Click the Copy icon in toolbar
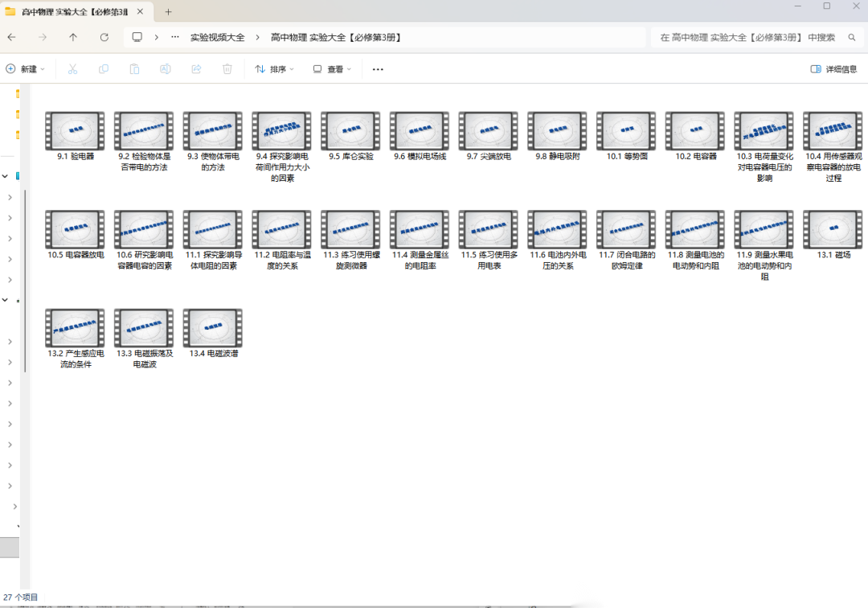 point(103,69)
